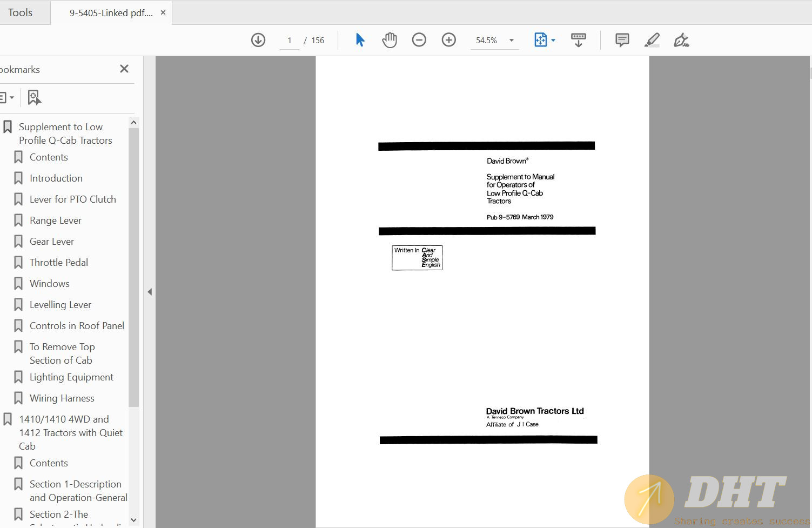Click bookmark icon beside Throttle Pedal
This screenshot has width=812, height=528.
point(18,263)
